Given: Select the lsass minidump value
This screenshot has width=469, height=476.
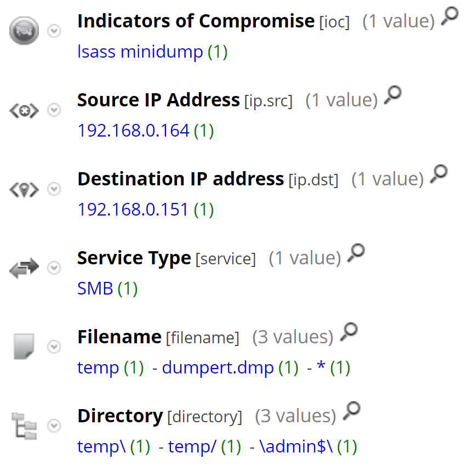Looking at the screenshot, I should pyautogui.click(x=141, y=52).
